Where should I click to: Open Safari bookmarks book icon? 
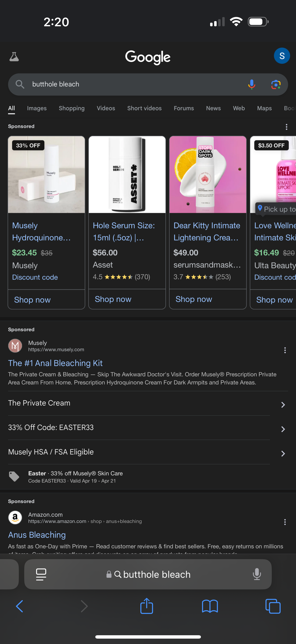pyautogui.click(x=210, y=606)
